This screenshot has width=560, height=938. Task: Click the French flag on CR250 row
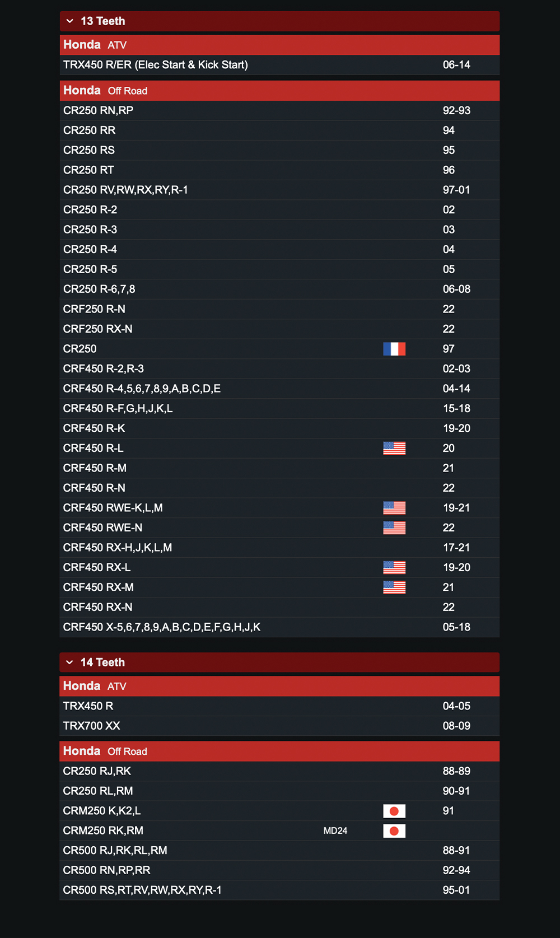[x=394, y=349]
